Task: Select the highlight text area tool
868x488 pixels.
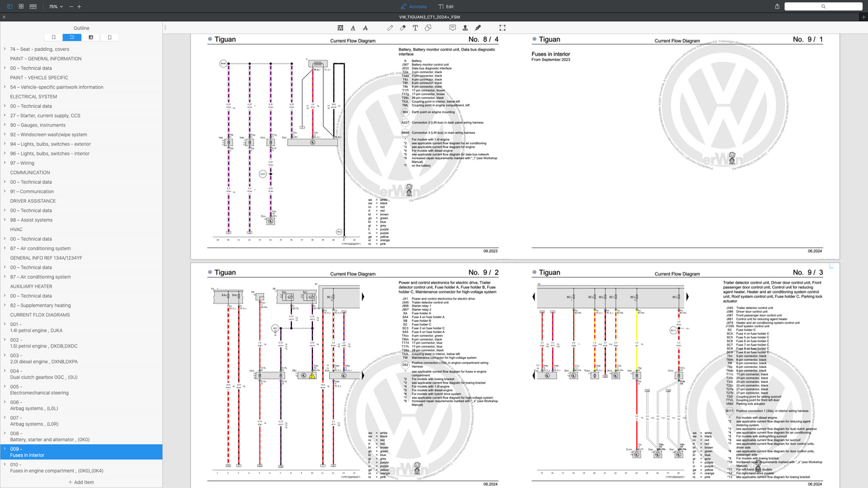Action: (x=341, y=28)
